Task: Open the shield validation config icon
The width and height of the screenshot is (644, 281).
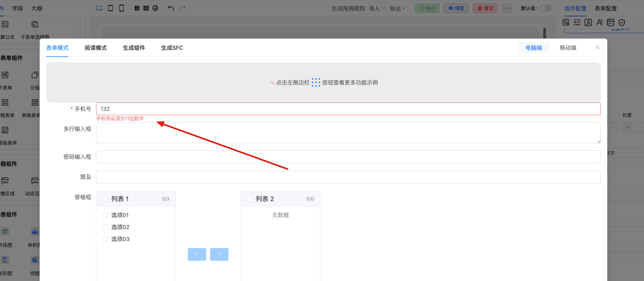Action: point(622,23)
